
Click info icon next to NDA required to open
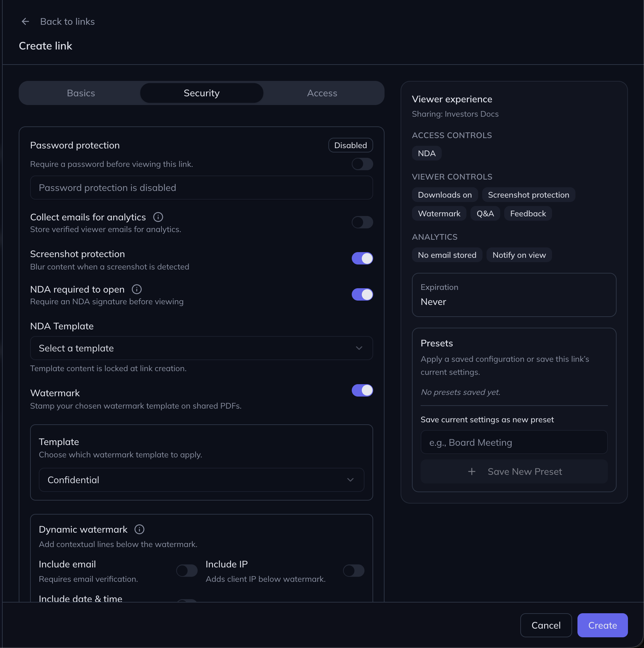(x=136, y=289)
